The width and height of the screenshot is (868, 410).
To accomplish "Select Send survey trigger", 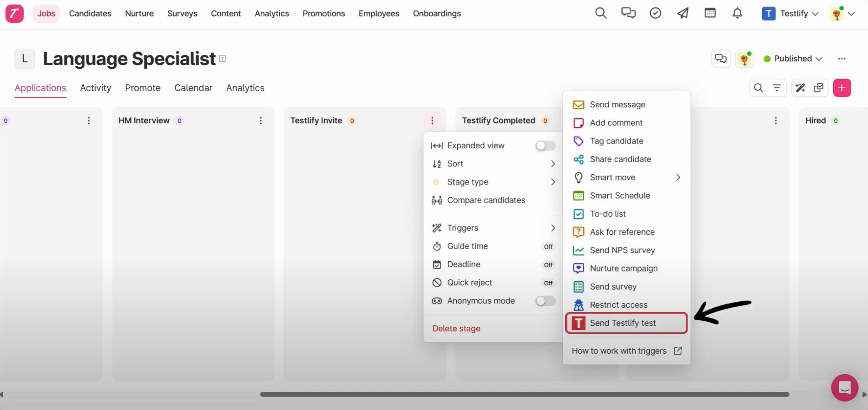I will 627,287.
